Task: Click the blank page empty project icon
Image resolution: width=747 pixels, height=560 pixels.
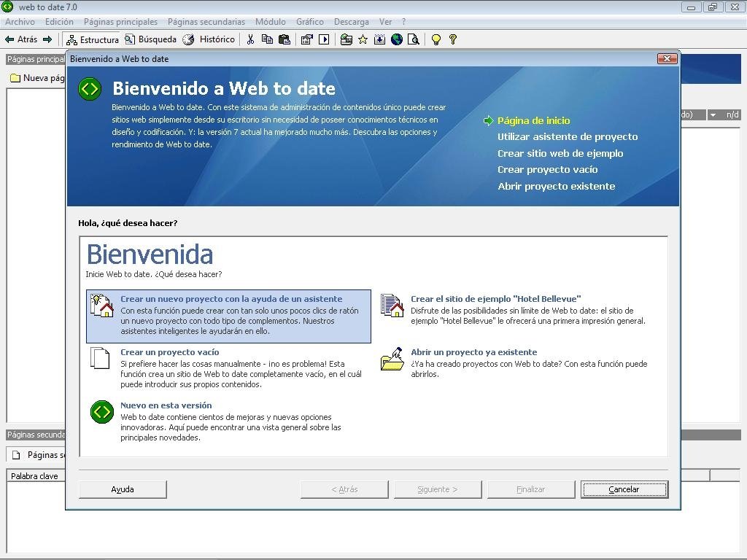Action: [100, 358]
